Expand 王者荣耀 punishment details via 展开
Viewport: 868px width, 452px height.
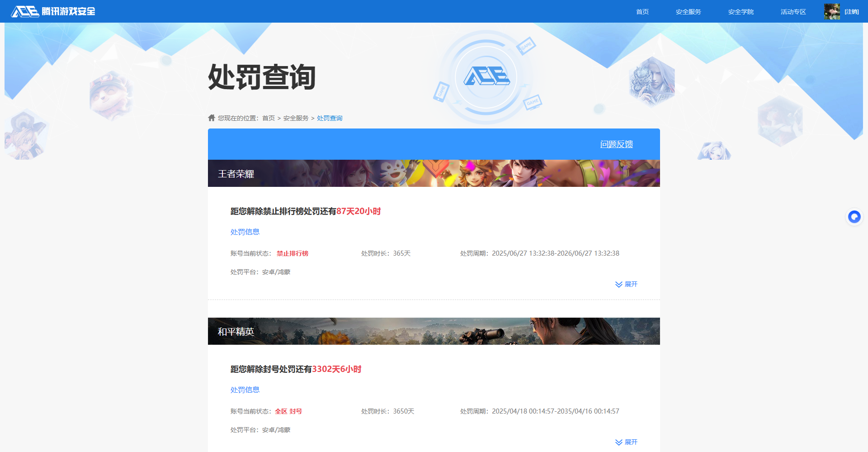click(630, 284)
